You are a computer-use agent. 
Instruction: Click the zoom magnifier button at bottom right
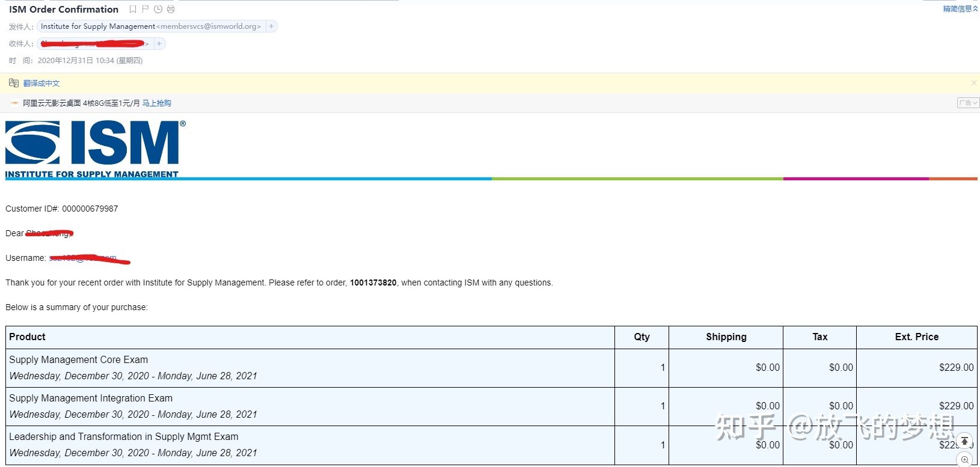[964, 460]
